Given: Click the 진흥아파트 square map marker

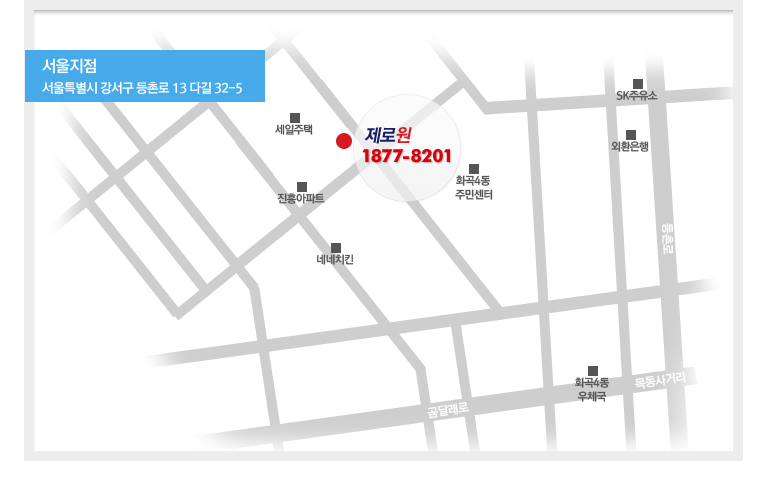Looking at the screenshot, I should 301,186.
